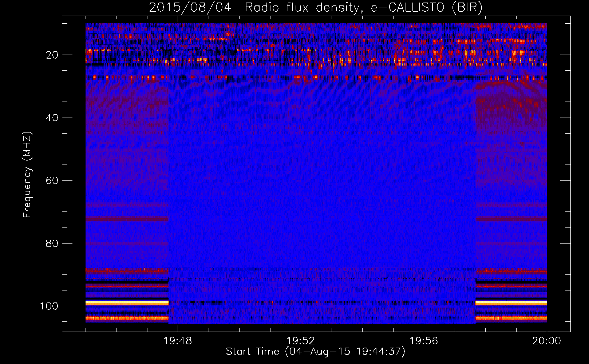Click the 'Frequency (MHZ)' axis label
This screenshot has width=589, height=364.
[27, 175]
